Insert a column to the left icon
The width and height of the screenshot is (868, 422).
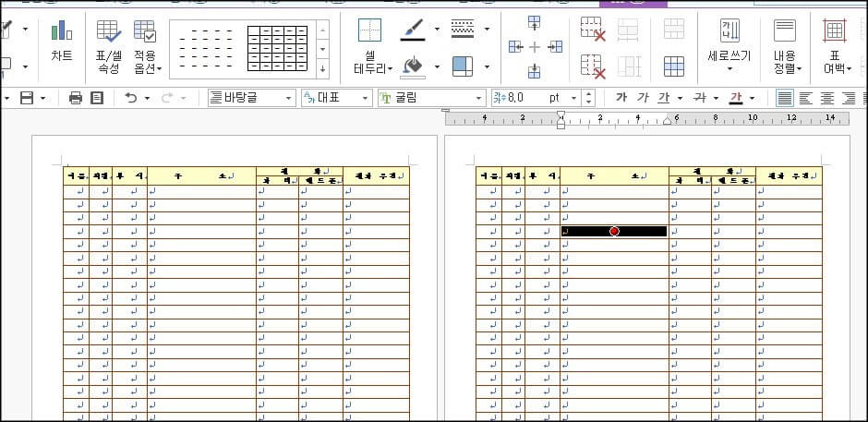click(x=516, y=47)
